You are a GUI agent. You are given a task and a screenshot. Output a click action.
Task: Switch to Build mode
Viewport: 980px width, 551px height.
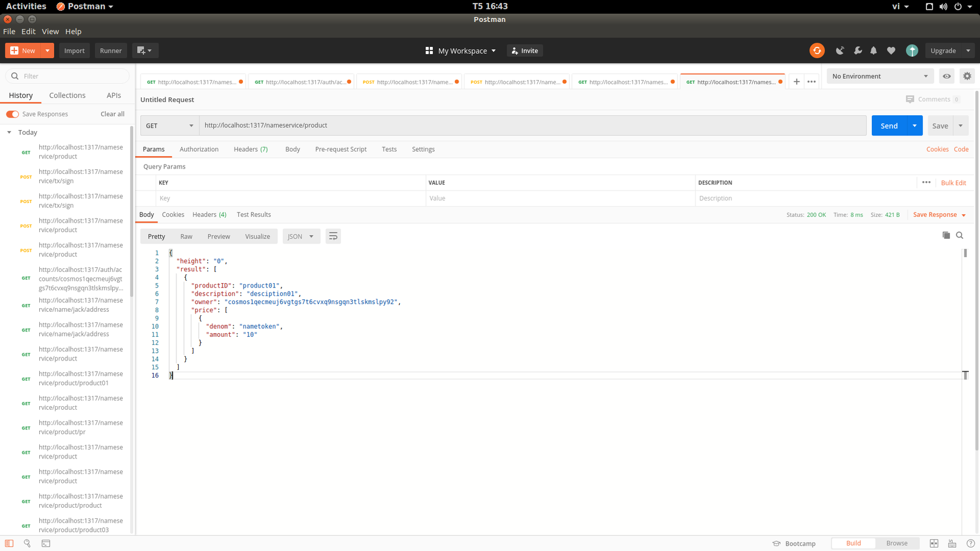(853, 543)
